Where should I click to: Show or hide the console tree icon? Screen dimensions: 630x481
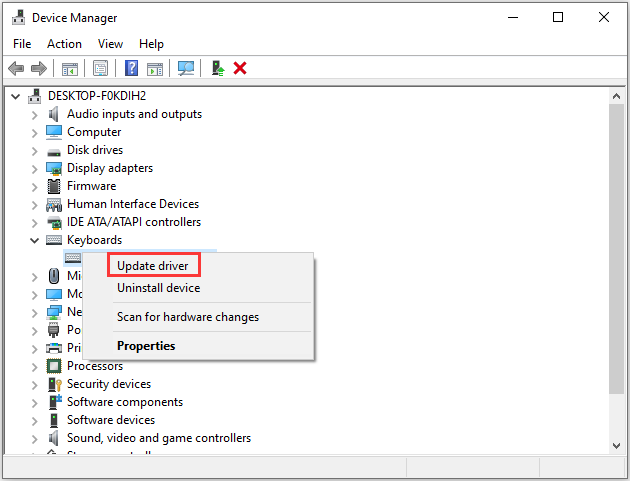coord(70,68)
